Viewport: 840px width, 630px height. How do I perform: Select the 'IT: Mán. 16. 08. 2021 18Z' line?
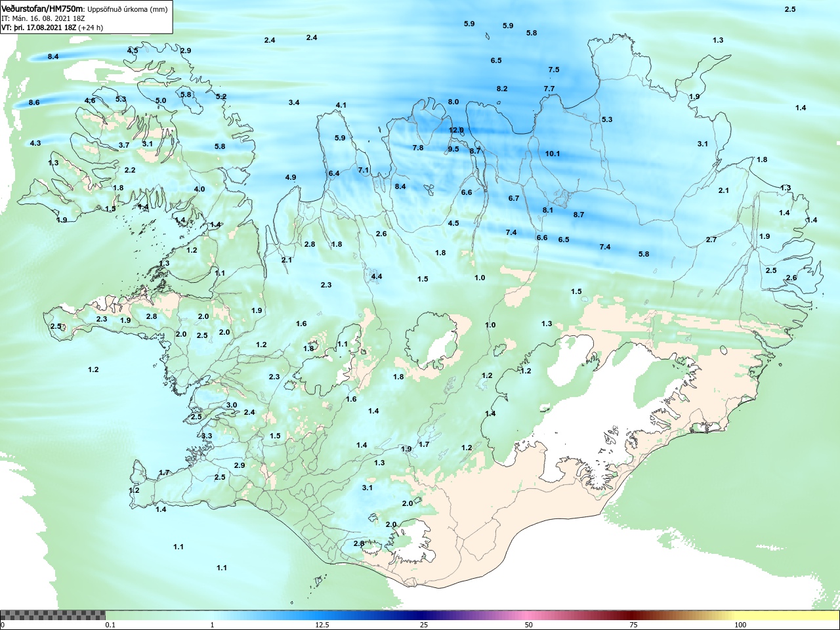tap(43, 18)
